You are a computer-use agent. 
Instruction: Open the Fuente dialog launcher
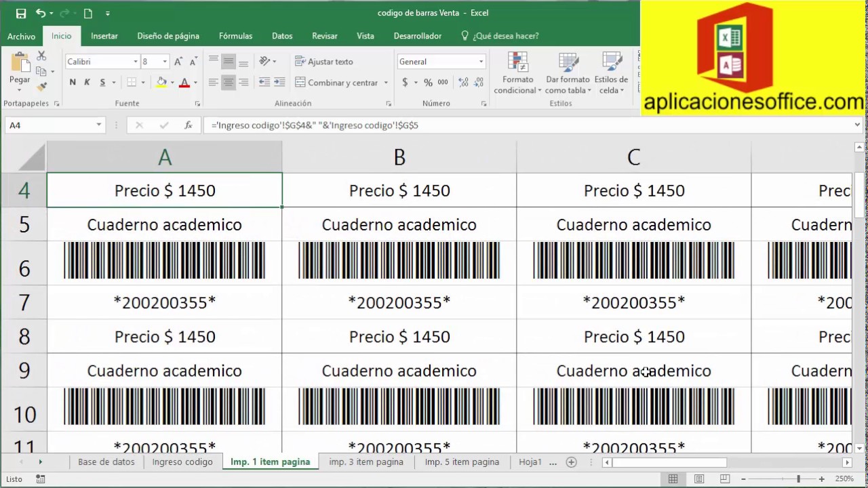point(197,104)
